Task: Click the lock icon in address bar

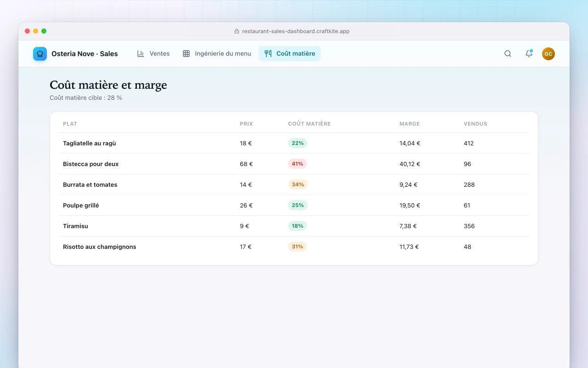Action: pos(237,31)
